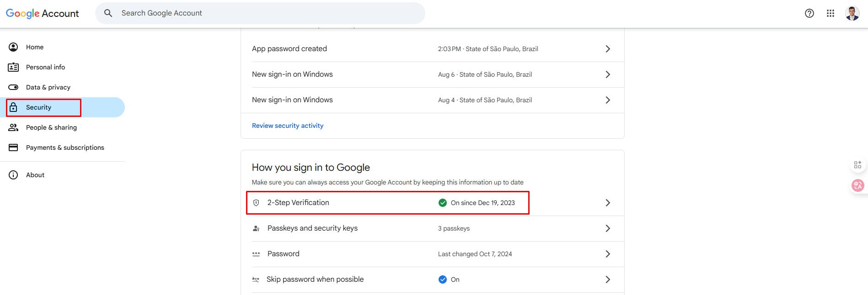Screen dimensions: 868x295
Task: Open Payments & subscriptions section
Action: [62, 147]
